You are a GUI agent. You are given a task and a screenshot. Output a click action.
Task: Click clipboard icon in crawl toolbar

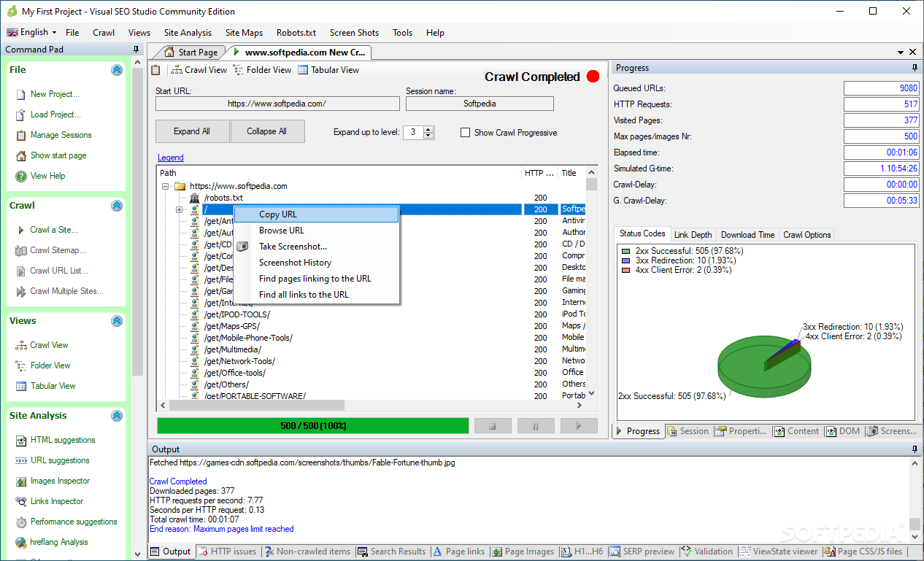tap(155, 70)
